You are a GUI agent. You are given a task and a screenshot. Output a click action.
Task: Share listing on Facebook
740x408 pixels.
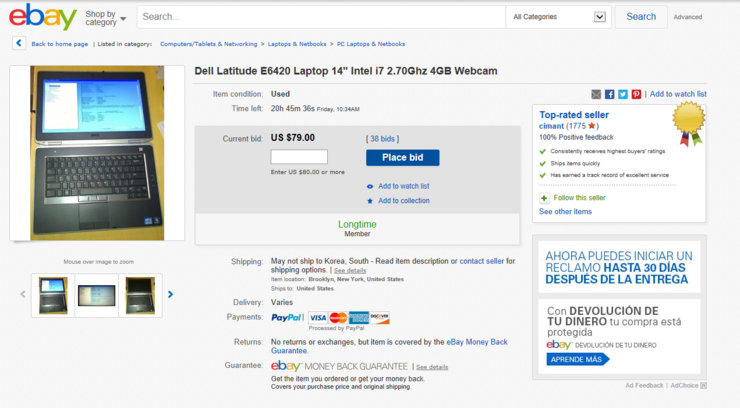click(610, 94)
